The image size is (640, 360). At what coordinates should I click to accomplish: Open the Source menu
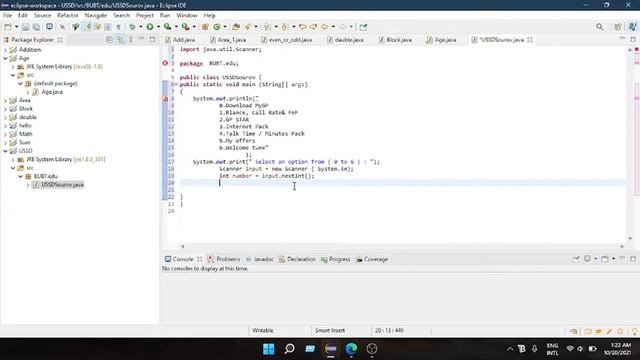pos(42,16)
